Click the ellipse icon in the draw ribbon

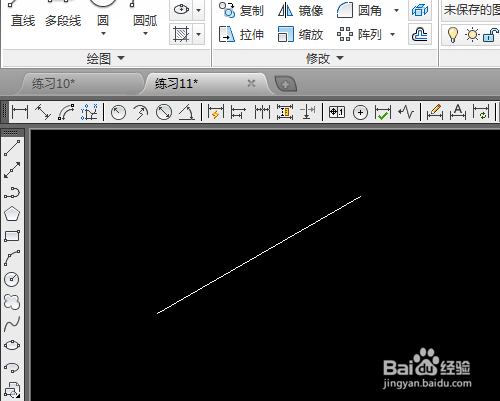pyautogui.click(x=181, y=9)
